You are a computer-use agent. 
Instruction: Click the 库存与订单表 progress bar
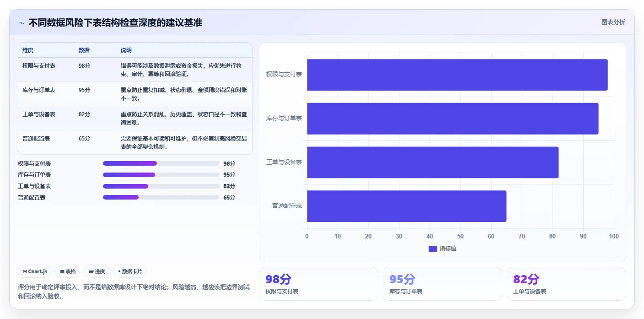pos(161,175)
